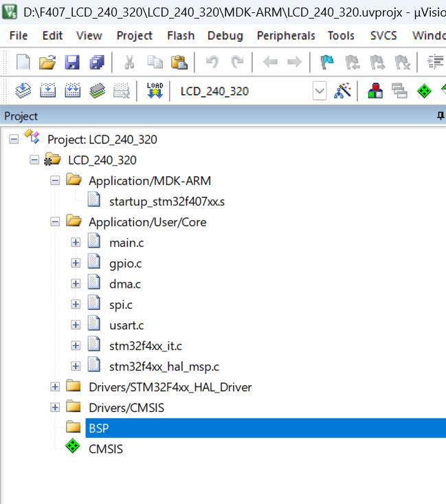Go to the previous bookmark

pyautogui.click(x=352, y=62)
